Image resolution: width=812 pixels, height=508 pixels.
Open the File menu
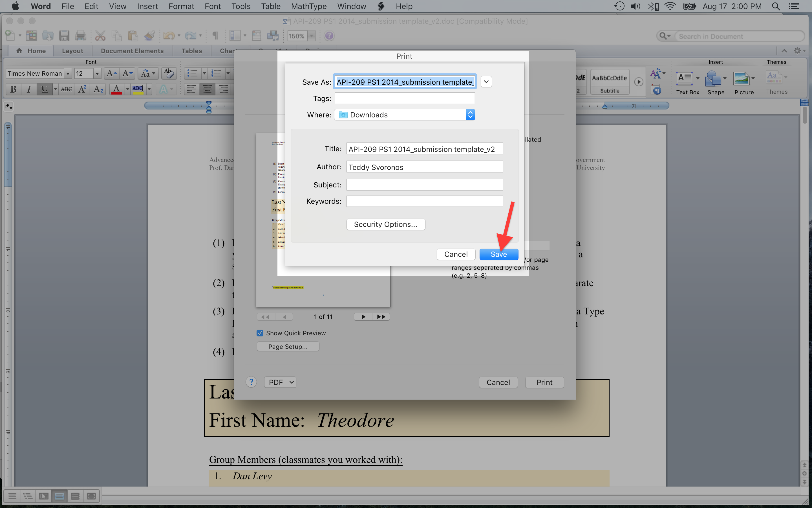pyautogui.click(x=68, y=6)
